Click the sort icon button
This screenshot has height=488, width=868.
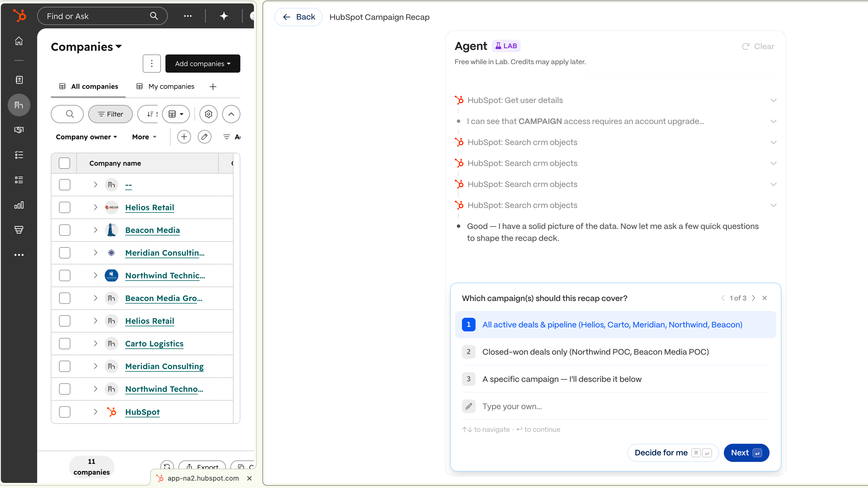(148, 114)
